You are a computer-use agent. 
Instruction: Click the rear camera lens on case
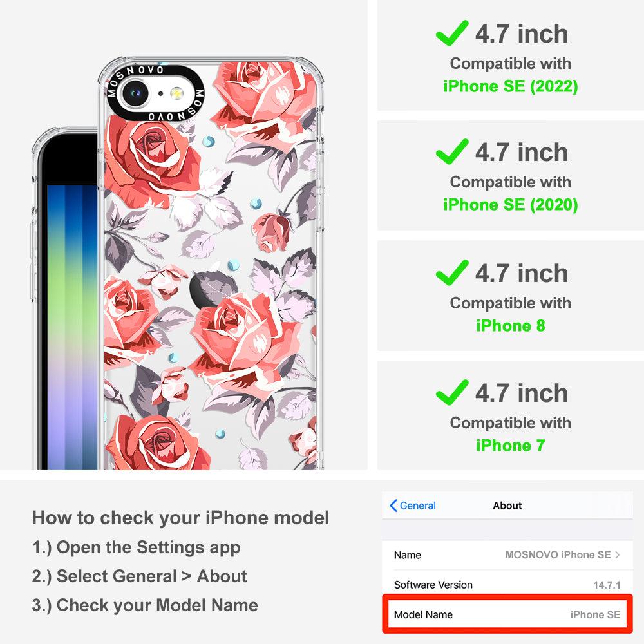click(135, 93)
